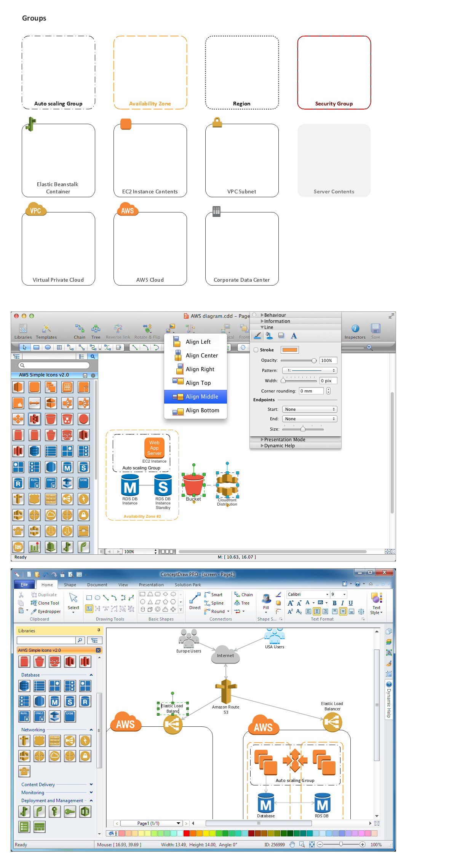The image size is (457, 868).
Task: Select the MySQL icon in ConceptDraw PRO library
Action: (24, 716)
